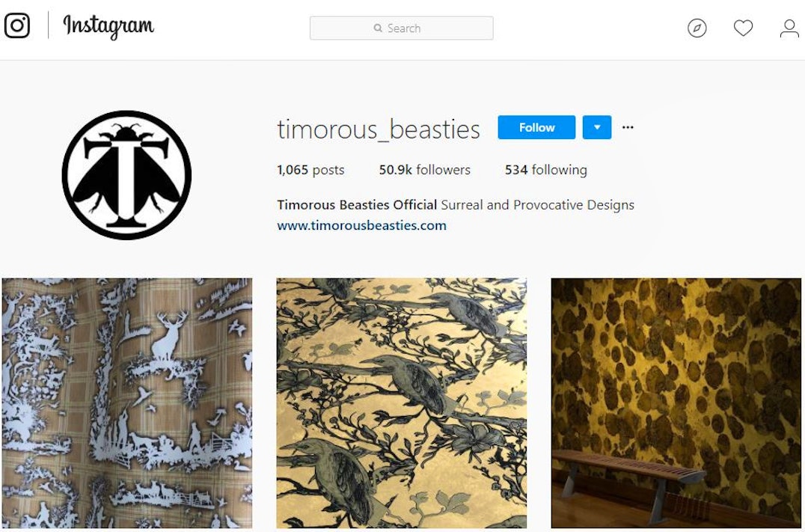View the 50.9k followers list
This screenshot has width=805, height=532.
click(424, 170)
